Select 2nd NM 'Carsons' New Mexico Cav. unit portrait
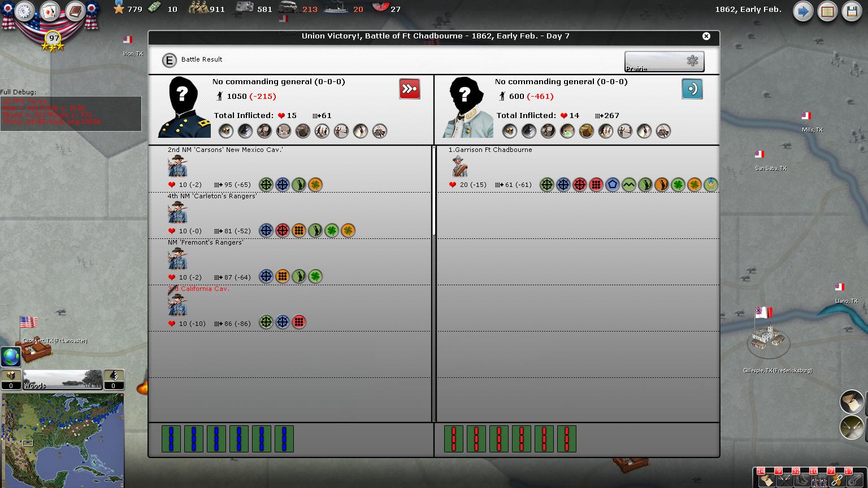 pyautogui.click(x=177, y=167)
